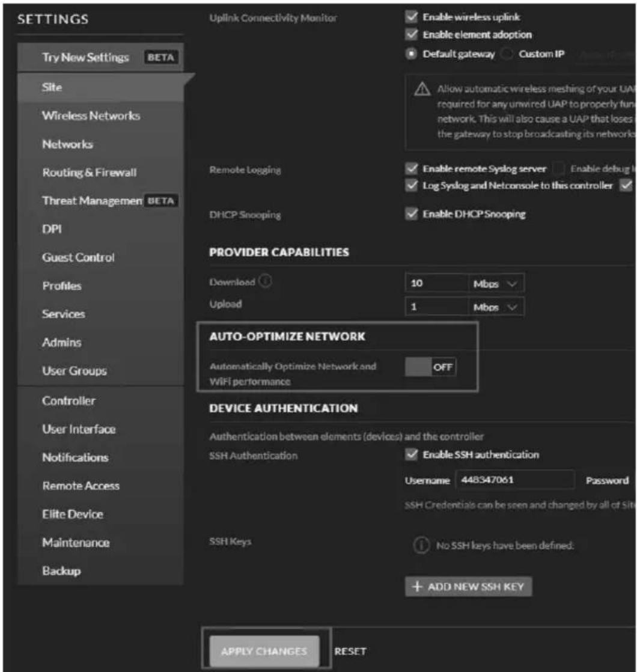Click the Provider Capabilities heading
The width and height of the screenshot is (637, 672).
click(279, 252)
